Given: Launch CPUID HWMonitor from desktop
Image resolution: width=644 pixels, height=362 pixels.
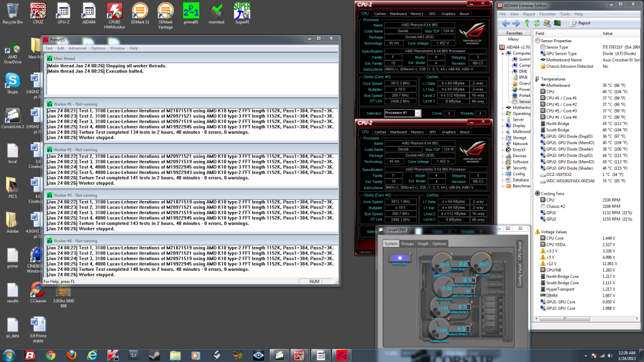Looking at the screenshot, I should pyautogui.click(x=114, y=16).
